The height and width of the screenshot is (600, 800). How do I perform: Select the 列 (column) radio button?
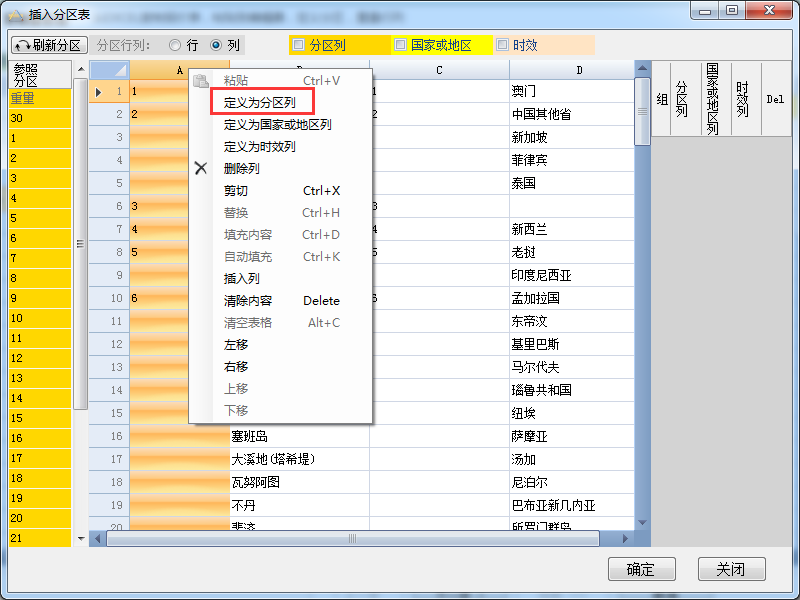216,45
